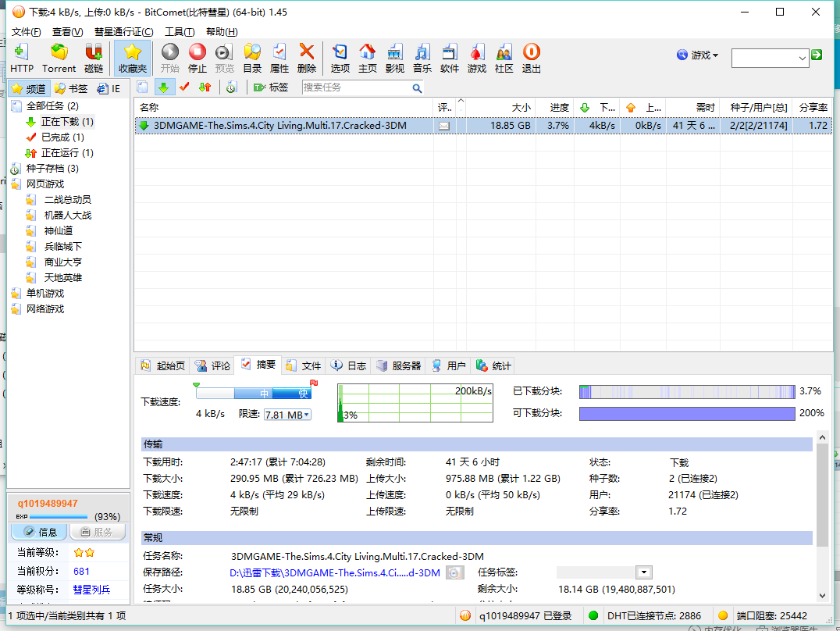
Task: Open the save path link D:\迅雷下载
Action: point(335,572)
